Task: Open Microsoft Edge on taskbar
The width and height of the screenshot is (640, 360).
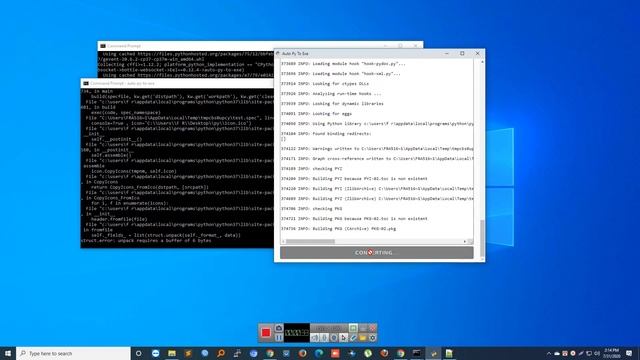Action: point(319,353)
